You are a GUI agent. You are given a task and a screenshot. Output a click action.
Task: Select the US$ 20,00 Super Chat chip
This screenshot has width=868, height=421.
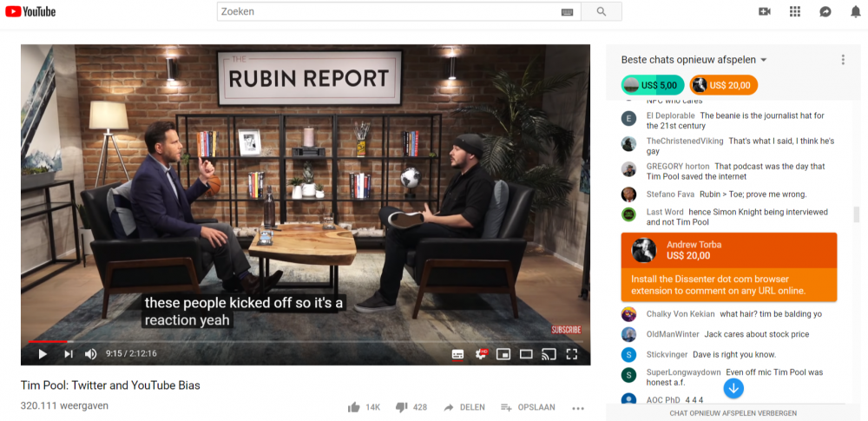pos(723,85)
